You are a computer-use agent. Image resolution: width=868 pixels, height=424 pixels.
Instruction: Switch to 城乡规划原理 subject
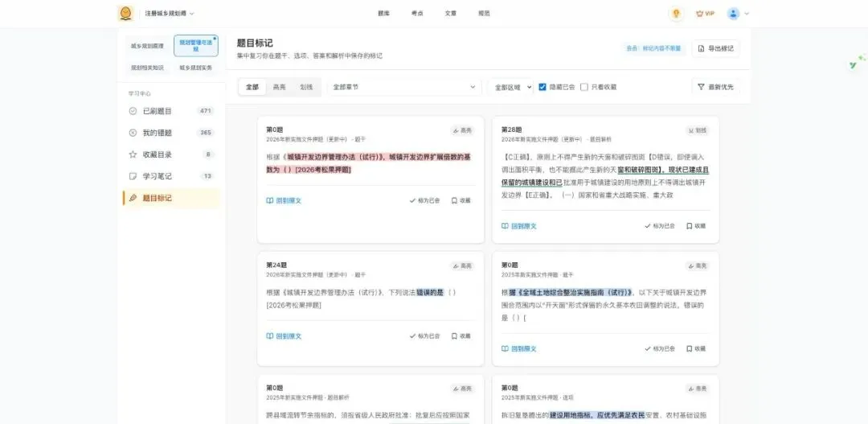point(147,46)
